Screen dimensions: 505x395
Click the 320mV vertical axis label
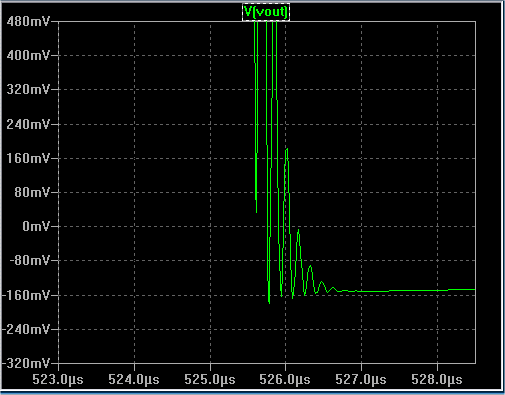(x=28, y=89)
